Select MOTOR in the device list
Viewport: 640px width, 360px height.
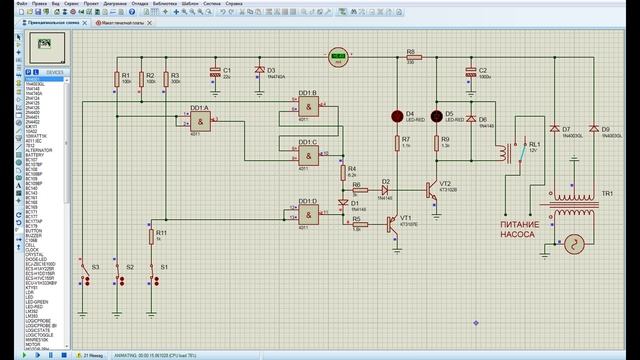[32, 344]
